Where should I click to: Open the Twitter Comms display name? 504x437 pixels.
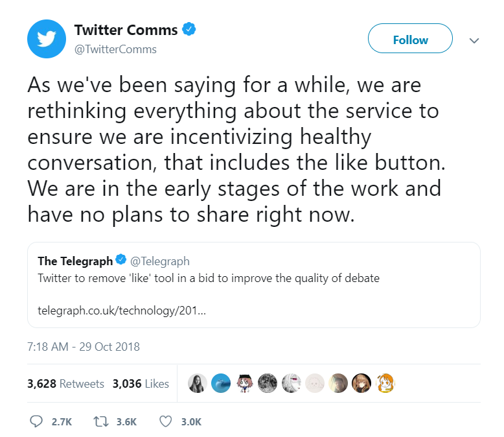126,30
